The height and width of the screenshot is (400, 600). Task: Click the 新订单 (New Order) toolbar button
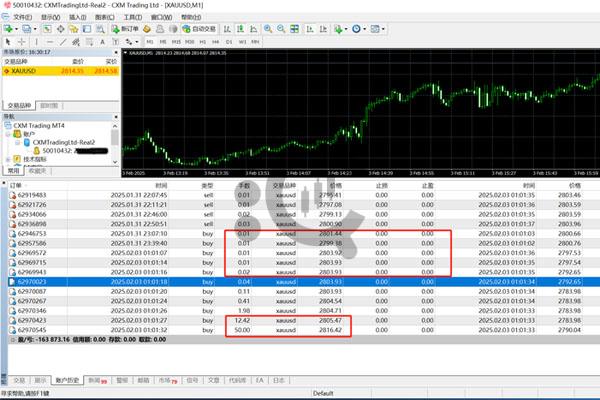click(x=129, y=30)
